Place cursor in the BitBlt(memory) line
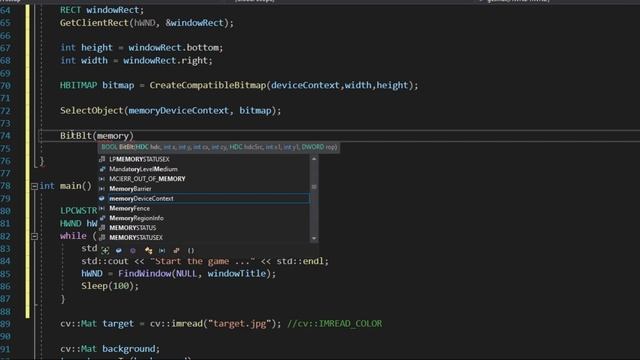 339,136
